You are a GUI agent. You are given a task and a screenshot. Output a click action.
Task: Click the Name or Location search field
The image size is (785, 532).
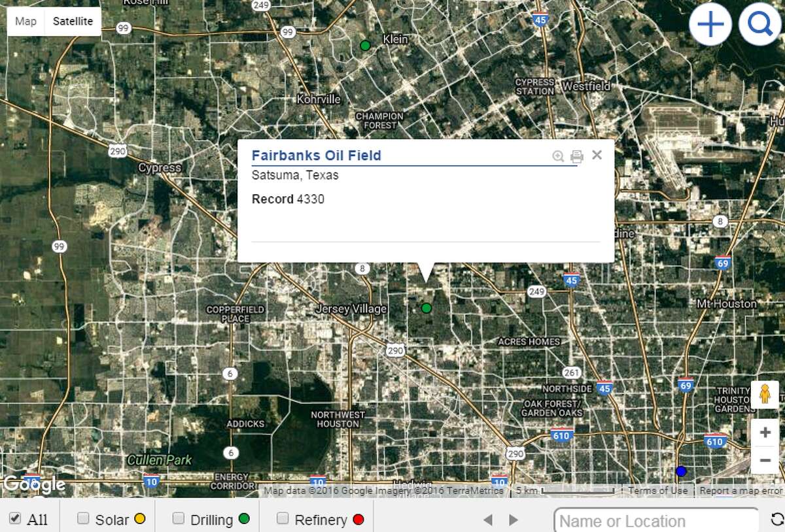(x=654, y=520)
